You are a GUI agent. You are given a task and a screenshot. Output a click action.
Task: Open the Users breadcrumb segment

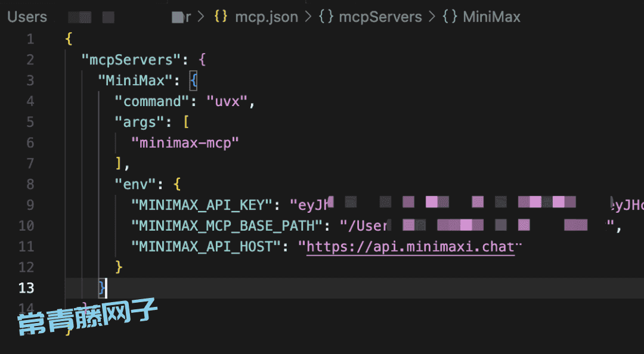[x=27, y=17]
